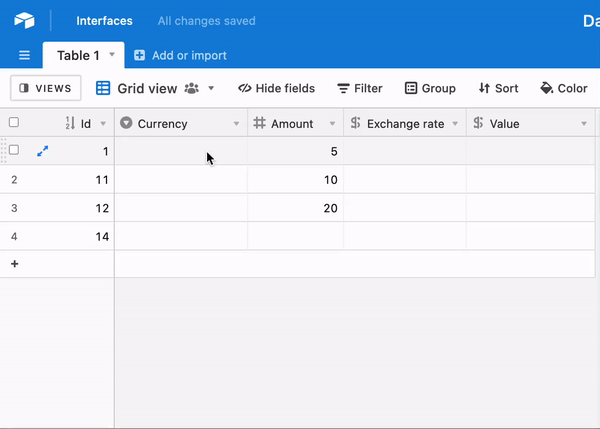
Task: Open the Grid view dropdown arrow
Action: [x=211, y=88]
